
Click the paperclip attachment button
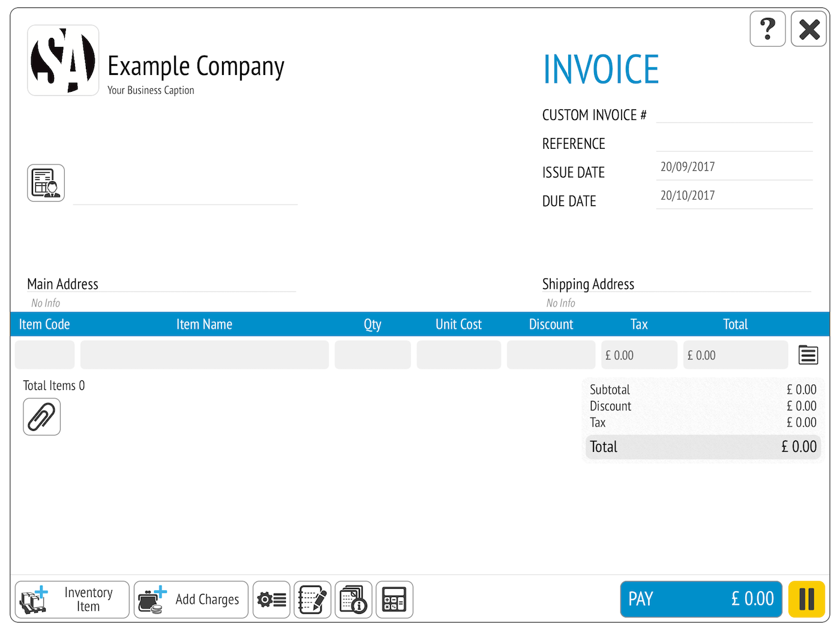click(42, 416)
